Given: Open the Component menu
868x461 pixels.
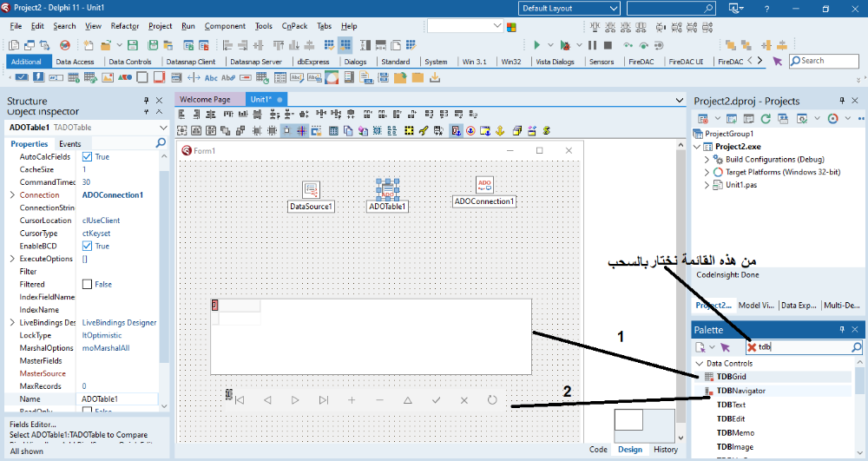Looking at the screenshot, I should (225, 26).
